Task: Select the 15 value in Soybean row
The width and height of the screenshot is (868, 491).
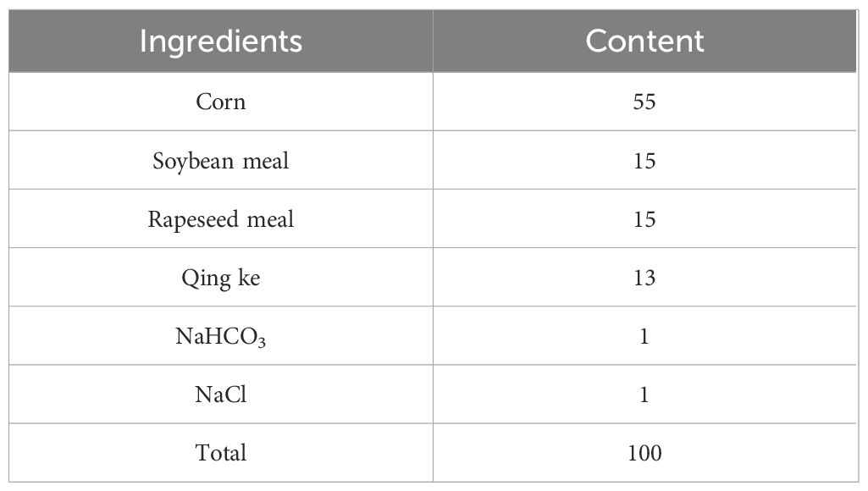Action: 644,161
